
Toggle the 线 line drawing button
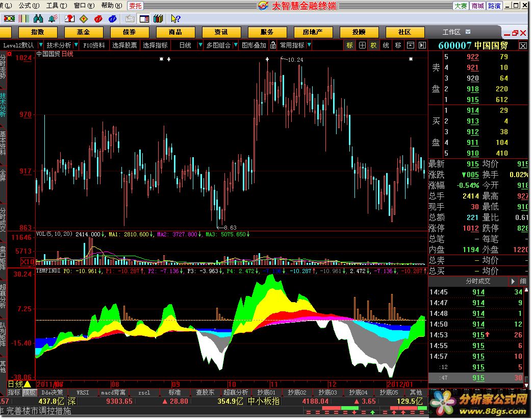point(386,45)
